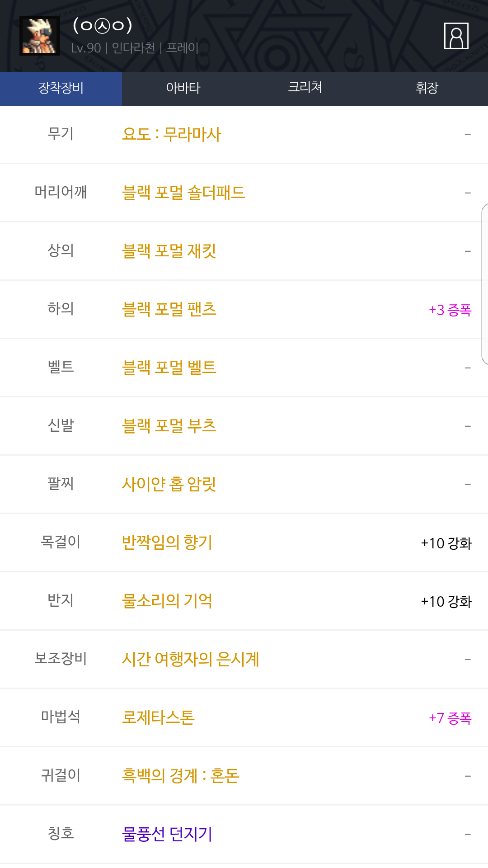Click the character name (ㅇㅅㅇ)
488x868 pixels.
coord(103,25)
